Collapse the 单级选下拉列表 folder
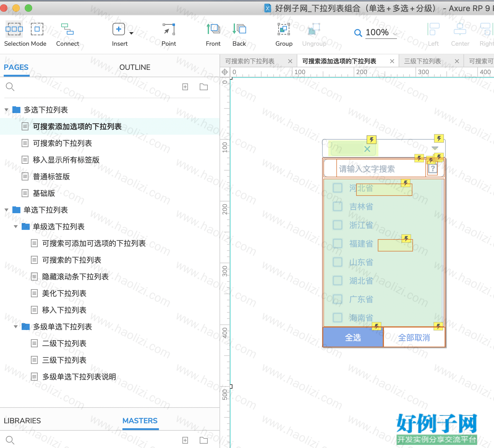The width and height of the screenshot is (494, 448). (x=16, y=227)
